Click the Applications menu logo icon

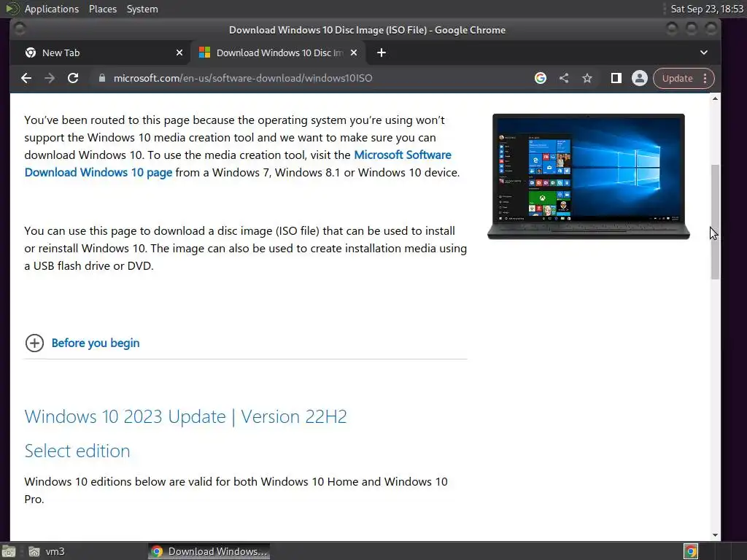point(12,9)
